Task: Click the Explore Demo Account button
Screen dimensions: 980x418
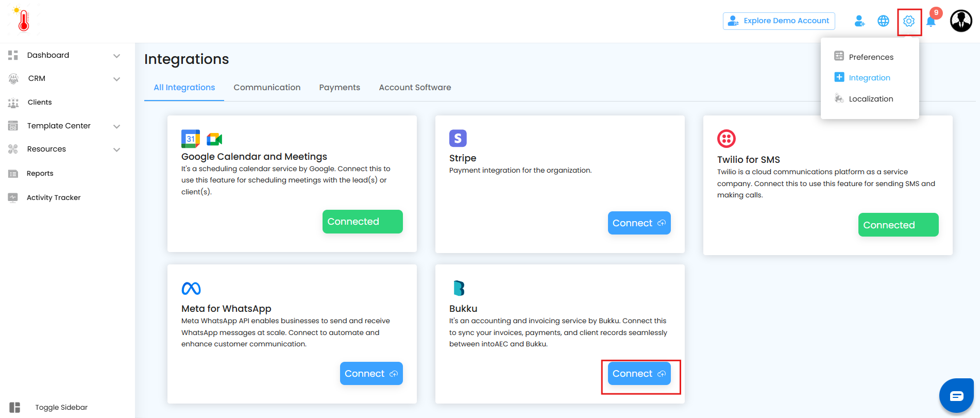Action: tap(779, 21)
